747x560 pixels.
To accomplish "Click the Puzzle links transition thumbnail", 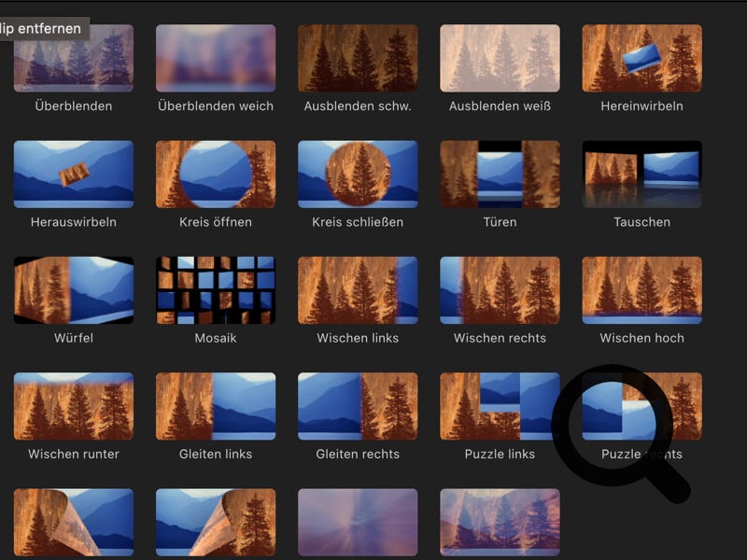I will [x=500, y=406].
